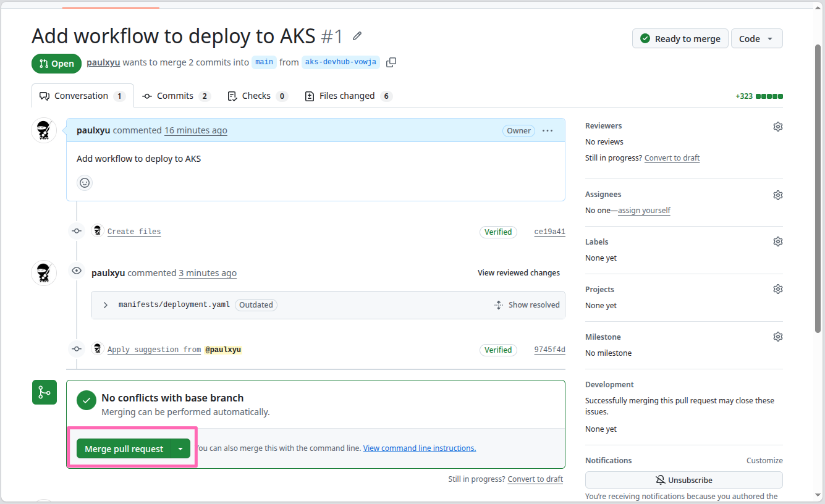Click View reviewed changes
Image resolution: width=825 pixels, height=504 pixels.
click(518, 272)
